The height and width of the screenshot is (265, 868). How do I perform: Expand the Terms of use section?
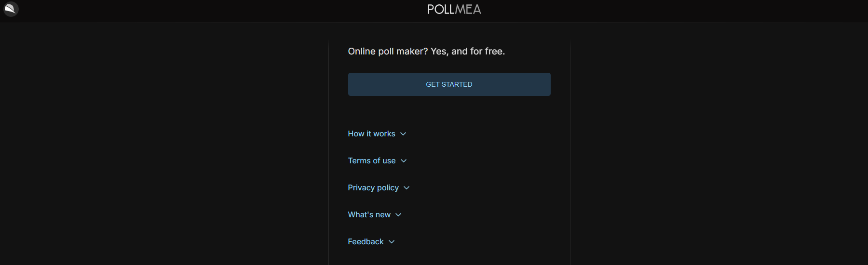point(378,161)
